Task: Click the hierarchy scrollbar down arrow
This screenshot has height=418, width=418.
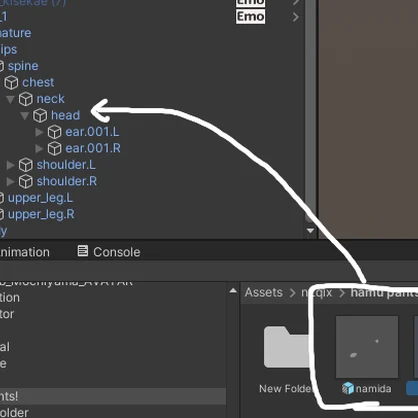Action: (x=310, y=231)
